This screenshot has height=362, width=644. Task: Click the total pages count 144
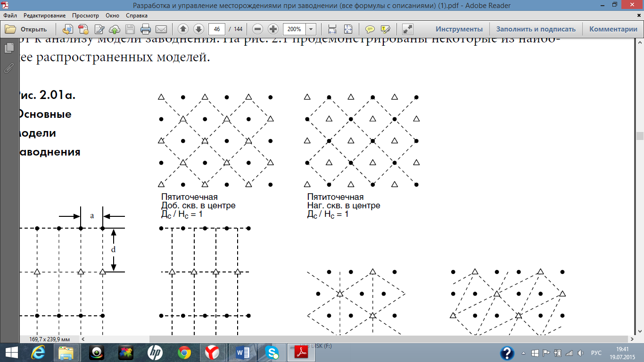[238, 29]
